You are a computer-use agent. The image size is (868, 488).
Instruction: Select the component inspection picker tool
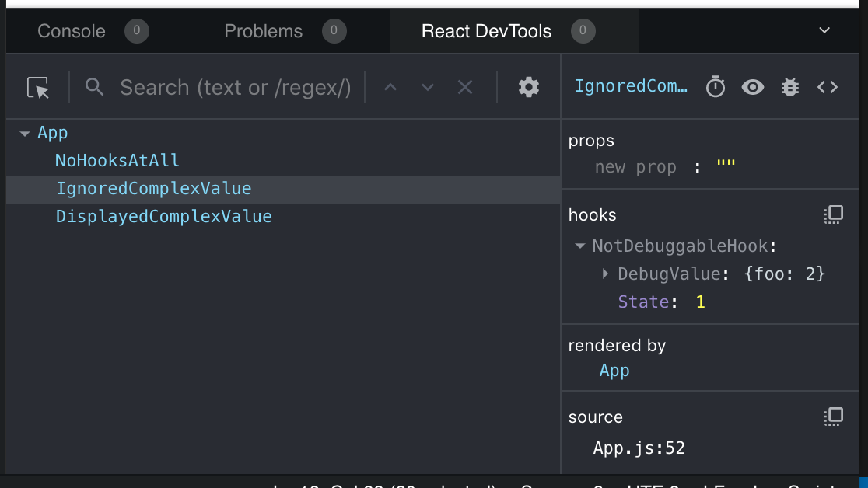point(37,87)
